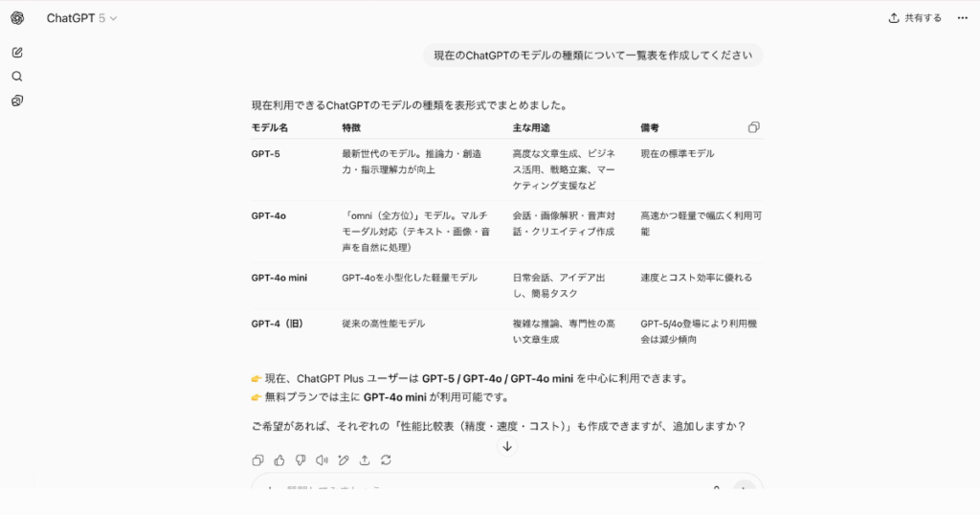Image resolution: width=980 pixels, height=515 pixels.
Task: Regenerate the response with refresh icon
Action: pyautogui.click(x=386, y=460)
